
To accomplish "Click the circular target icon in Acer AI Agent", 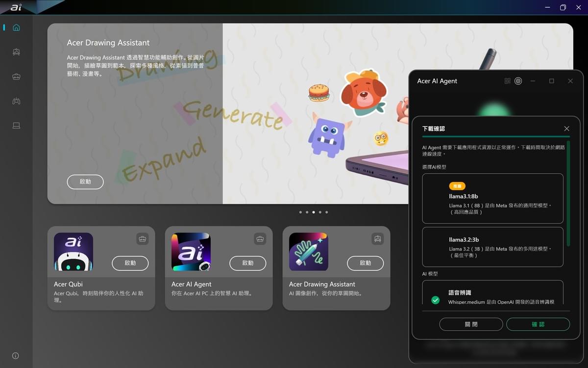I will (x=518, y=81).
